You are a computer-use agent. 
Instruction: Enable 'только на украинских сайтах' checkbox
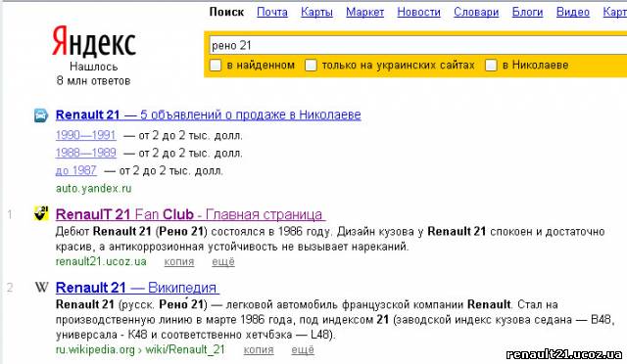tap(311, 66)
